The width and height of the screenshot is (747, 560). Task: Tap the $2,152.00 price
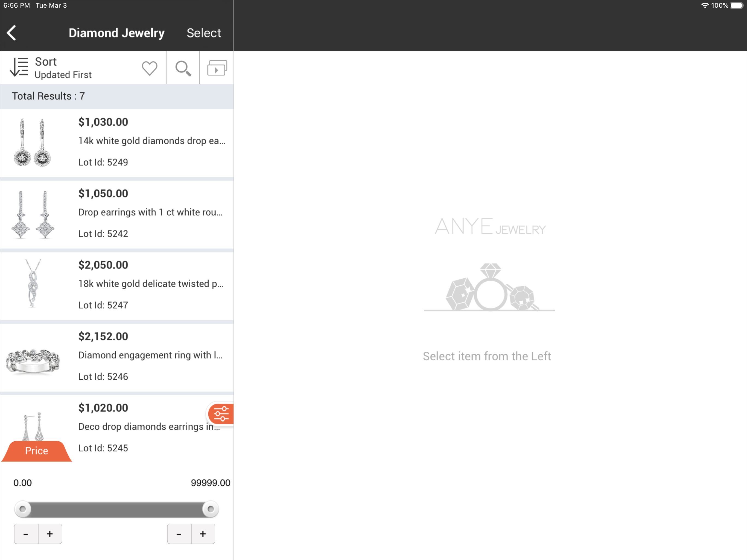[x=103, y=336]
